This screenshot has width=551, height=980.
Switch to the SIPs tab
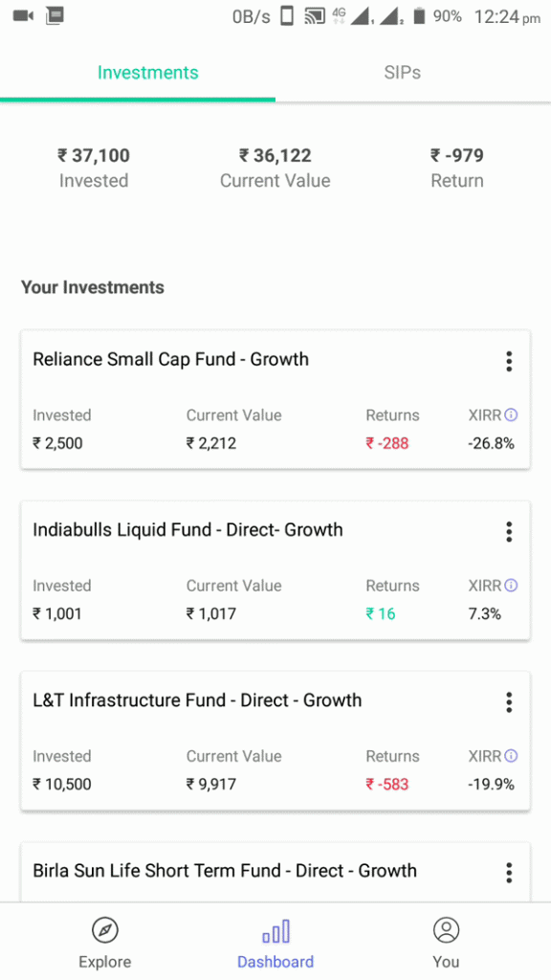pos(403,73)
